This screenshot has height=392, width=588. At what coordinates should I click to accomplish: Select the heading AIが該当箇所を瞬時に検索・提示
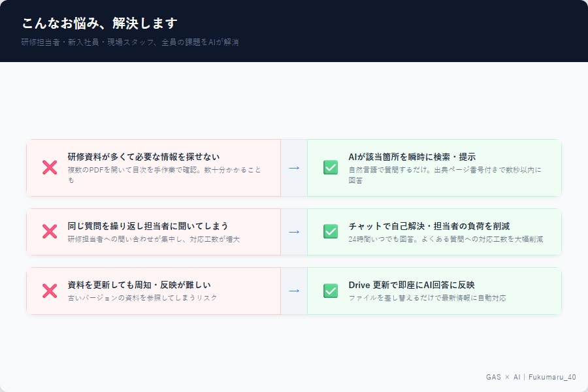coord(412,157)
